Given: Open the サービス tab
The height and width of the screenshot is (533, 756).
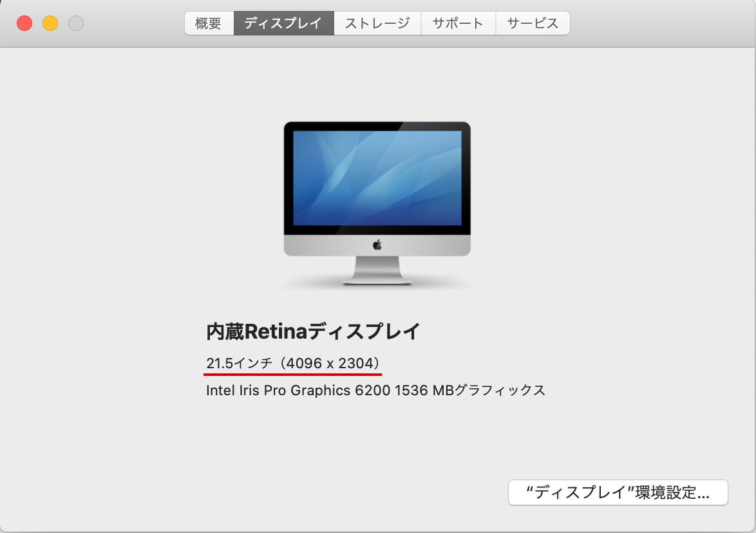Looking at the screenshot, I should 533,23.
